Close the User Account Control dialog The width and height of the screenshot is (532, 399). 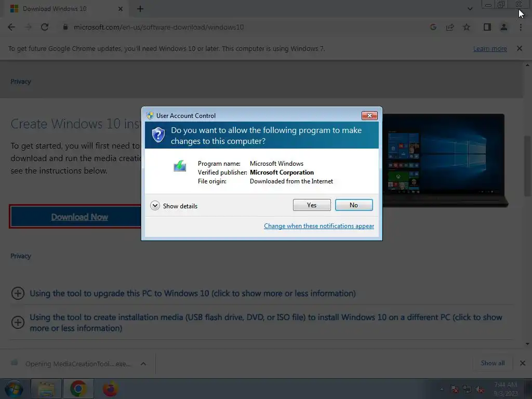(x=369, y=115)
